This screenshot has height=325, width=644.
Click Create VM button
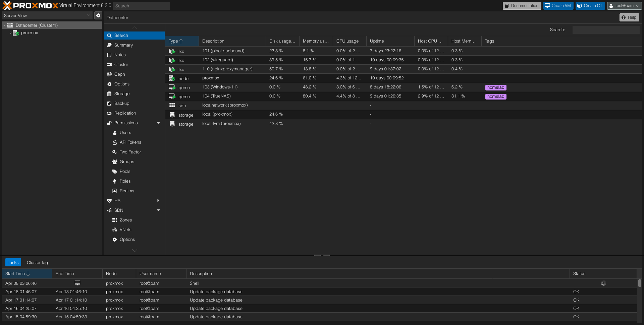tap(559, 5)
